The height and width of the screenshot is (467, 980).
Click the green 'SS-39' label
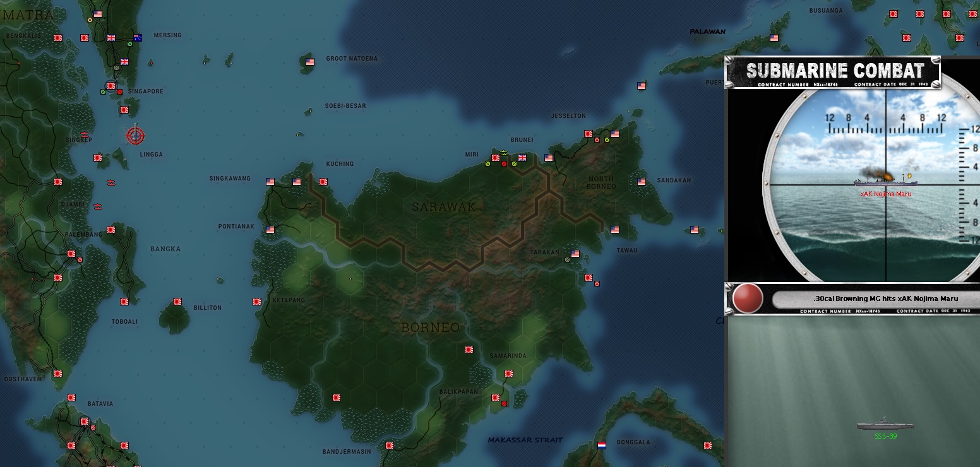885,436
